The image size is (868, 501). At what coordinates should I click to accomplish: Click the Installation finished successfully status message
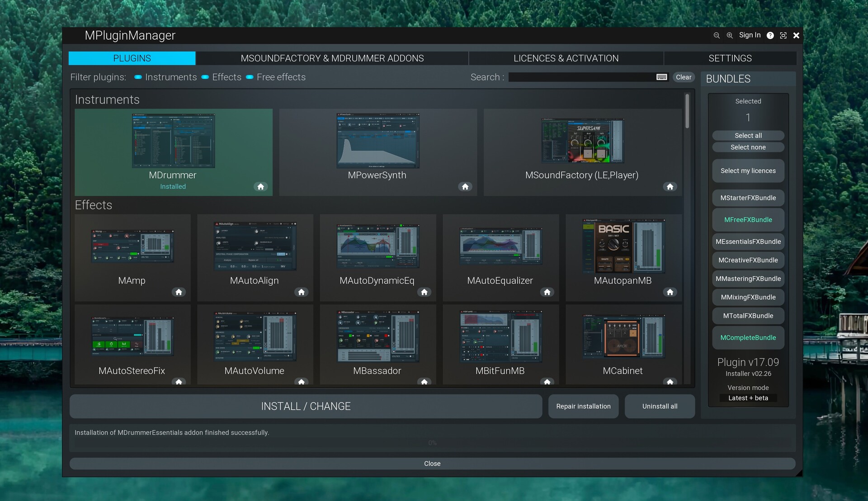point(172,433)
